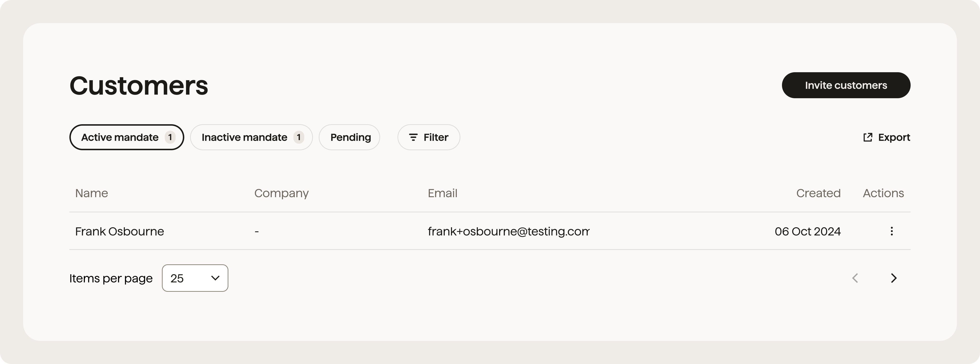Switch to the Pending customers view

[x=349, y=137]
